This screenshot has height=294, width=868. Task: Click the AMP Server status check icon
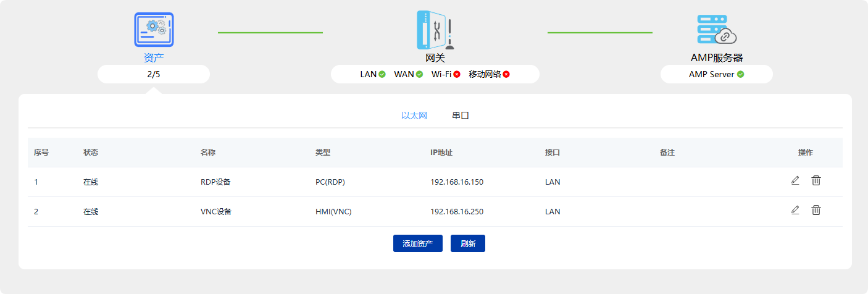click(740, 74)
